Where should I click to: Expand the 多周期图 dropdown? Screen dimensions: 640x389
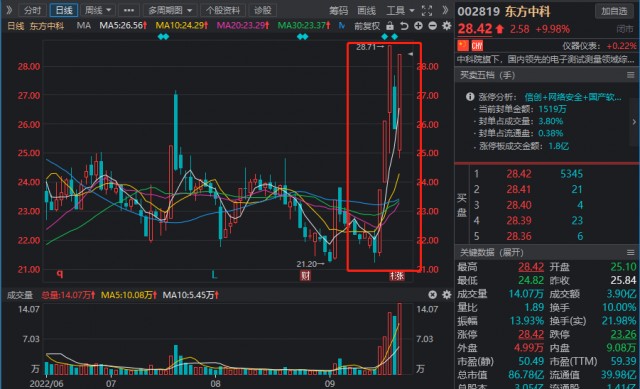pyautogui.click(x=170, y=10)
